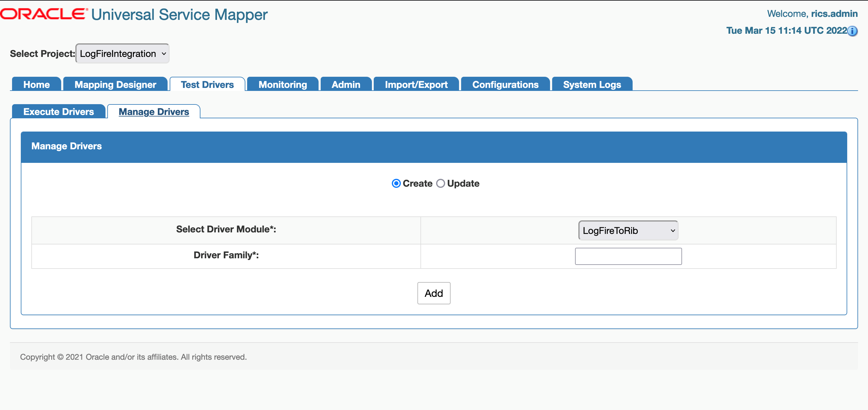The image size is (868, 410).
Task: Open the Configurations tab
Action: [x=505, y=85]
